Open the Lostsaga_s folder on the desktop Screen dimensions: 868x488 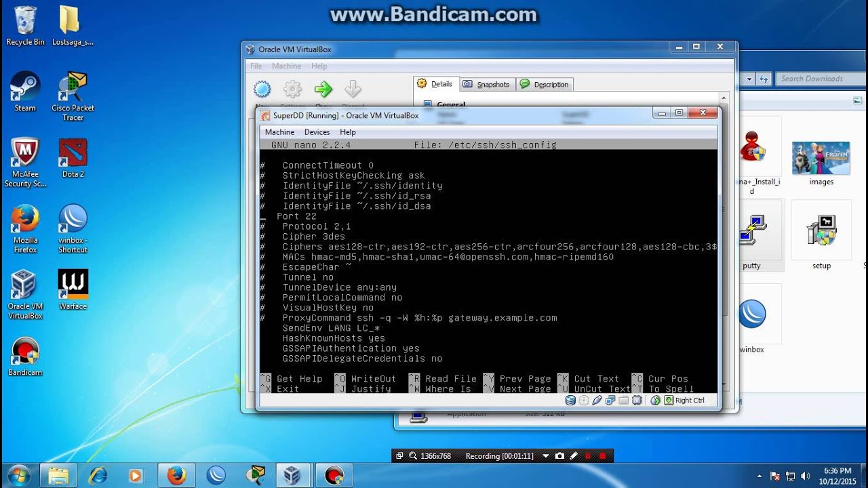click(x=73, y=26)
